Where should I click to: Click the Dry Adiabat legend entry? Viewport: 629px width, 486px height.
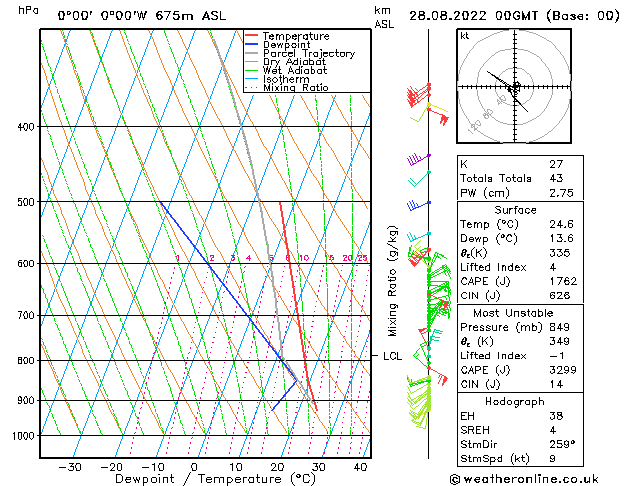point(285,62)
